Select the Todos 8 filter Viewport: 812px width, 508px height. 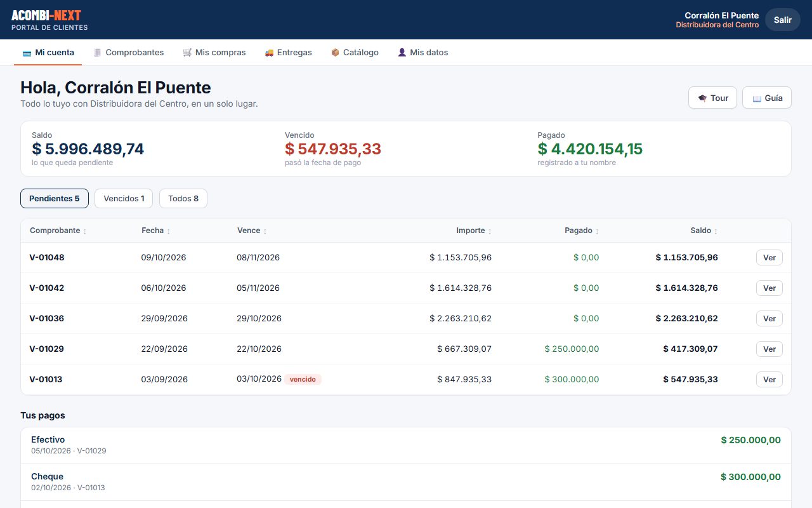click(x=183, y=198)
